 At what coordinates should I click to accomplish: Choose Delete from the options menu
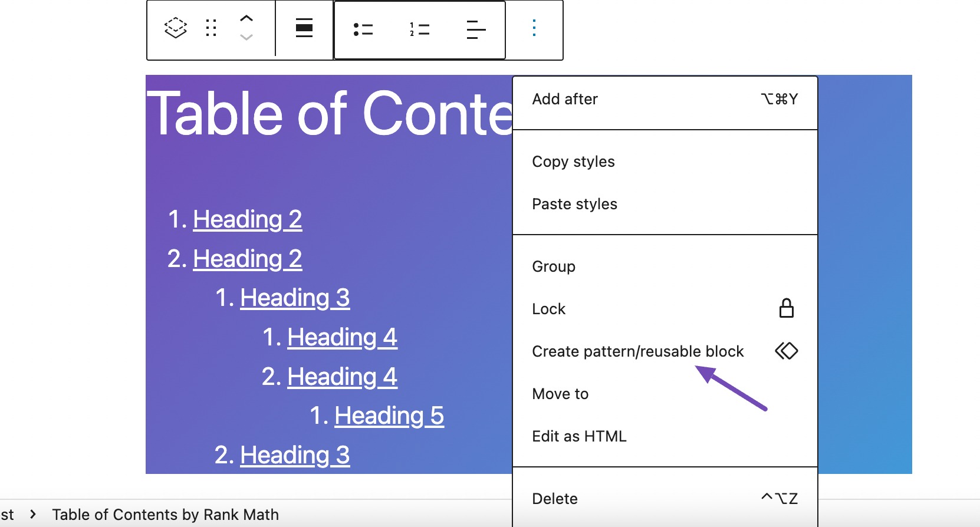click(665, 499)
